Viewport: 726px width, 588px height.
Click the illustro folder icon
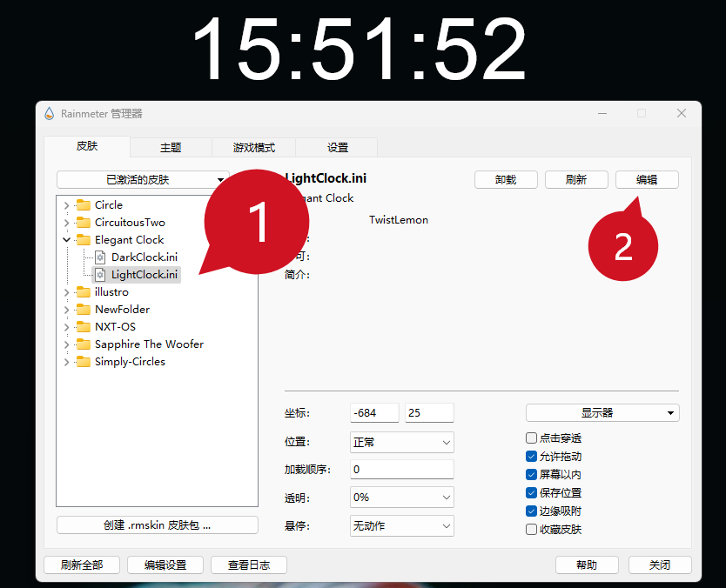84,292
